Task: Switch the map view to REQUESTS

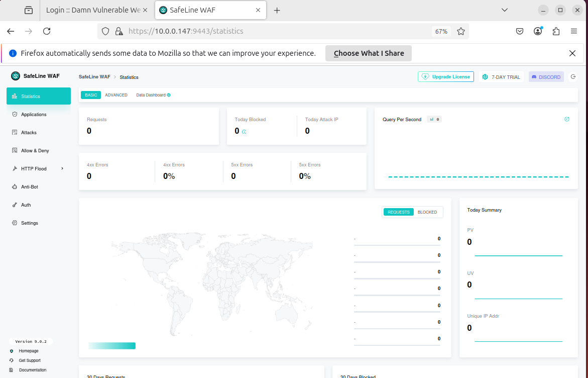Action: pyautogui.click(x=398, y=212)
